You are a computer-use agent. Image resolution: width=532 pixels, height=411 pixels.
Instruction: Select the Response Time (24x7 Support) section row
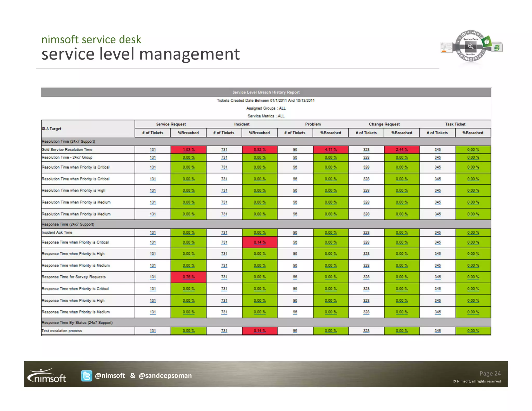266,224
